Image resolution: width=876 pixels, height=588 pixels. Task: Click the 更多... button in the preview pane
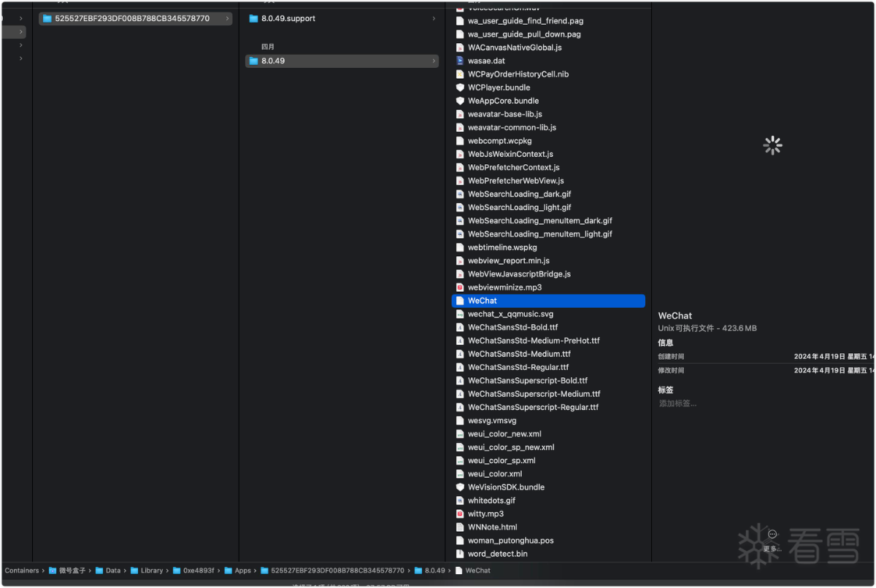pyautogui.click(x=772, y=541)
